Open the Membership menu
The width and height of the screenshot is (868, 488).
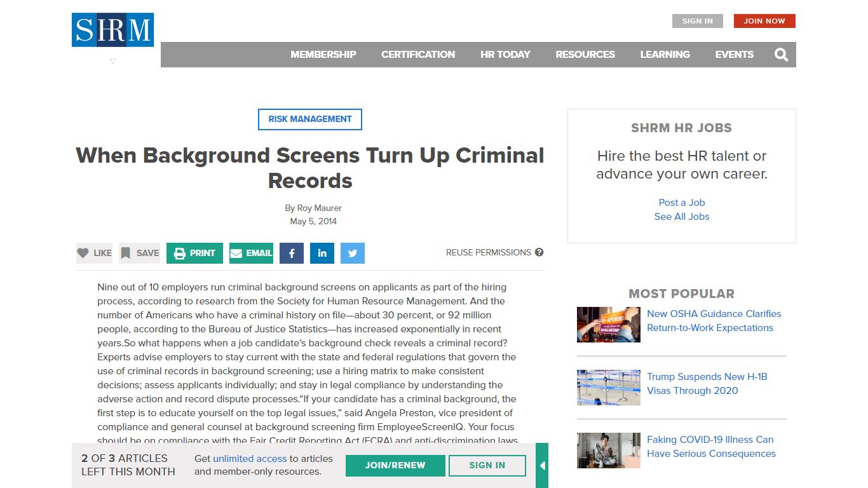(323, 55)
